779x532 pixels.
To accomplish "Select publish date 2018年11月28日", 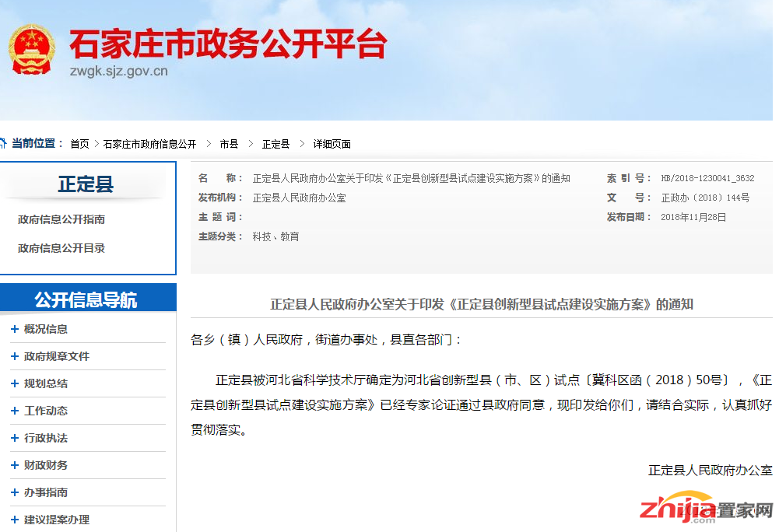I will [x=693, y=217].
